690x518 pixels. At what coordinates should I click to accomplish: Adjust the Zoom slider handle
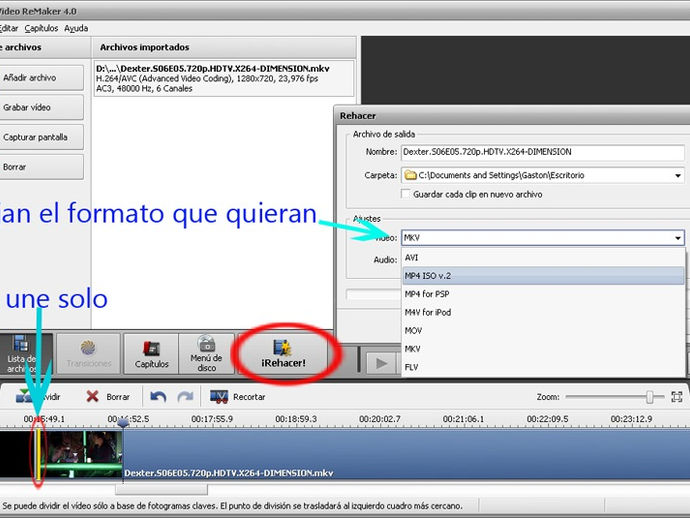(x=650, y=397)
